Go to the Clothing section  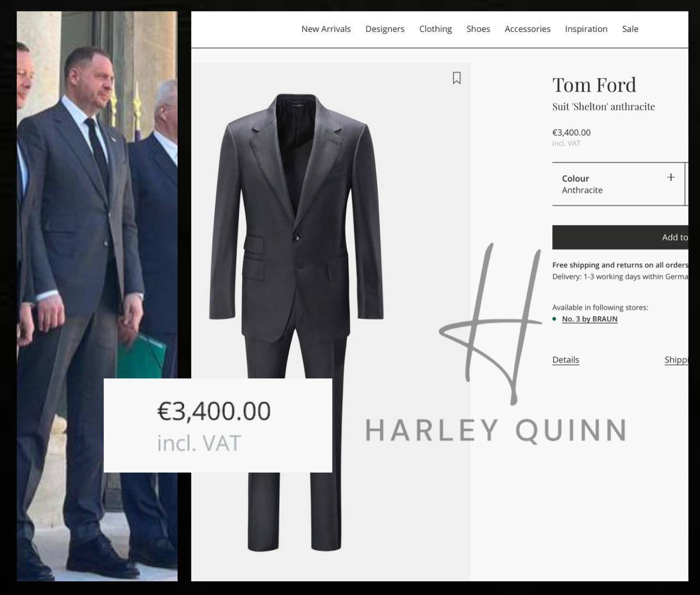[435, 29]
